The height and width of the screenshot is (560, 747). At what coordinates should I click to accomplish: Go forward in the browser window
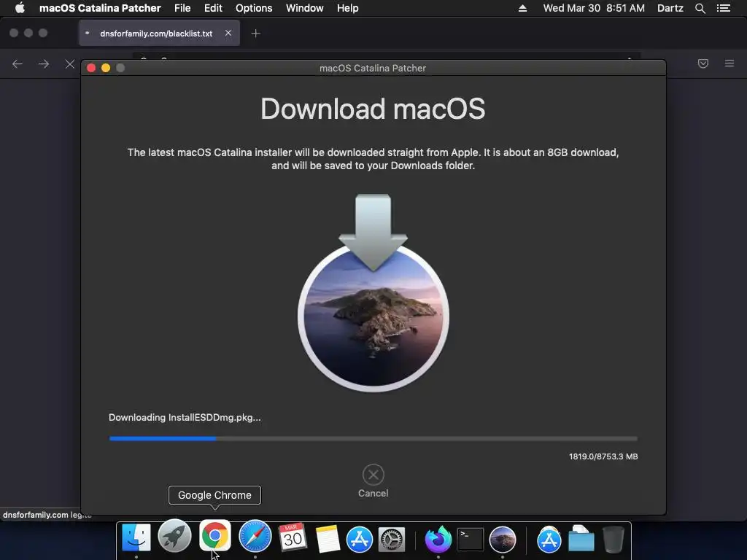click(x=44, y=64)
